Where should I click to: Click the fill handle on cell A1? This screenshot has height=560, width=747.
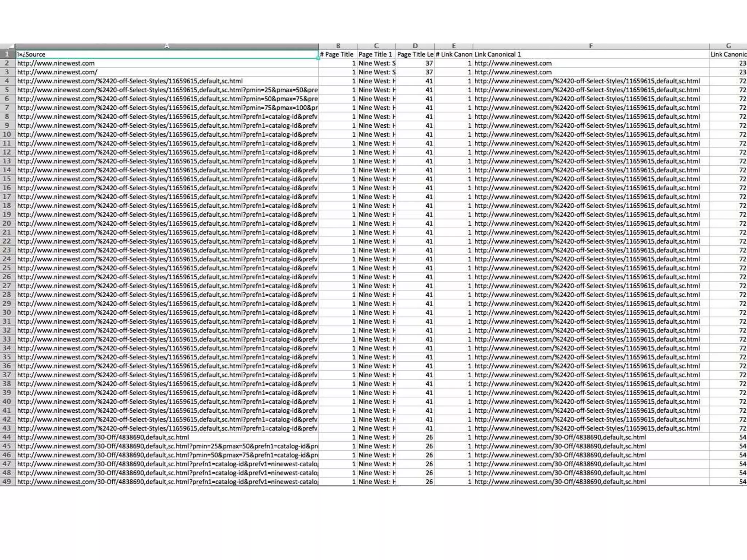318,59
